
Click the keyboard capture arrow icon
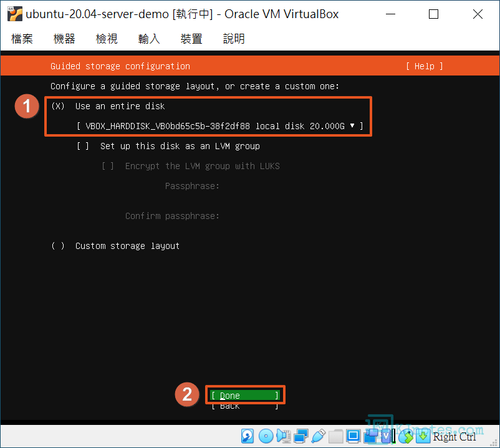423,436
